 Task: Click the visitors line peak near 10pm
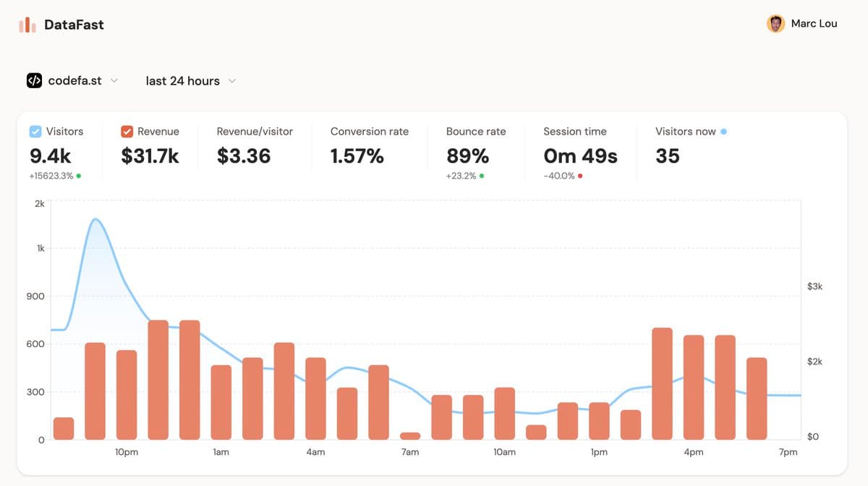tap(95, 219)
